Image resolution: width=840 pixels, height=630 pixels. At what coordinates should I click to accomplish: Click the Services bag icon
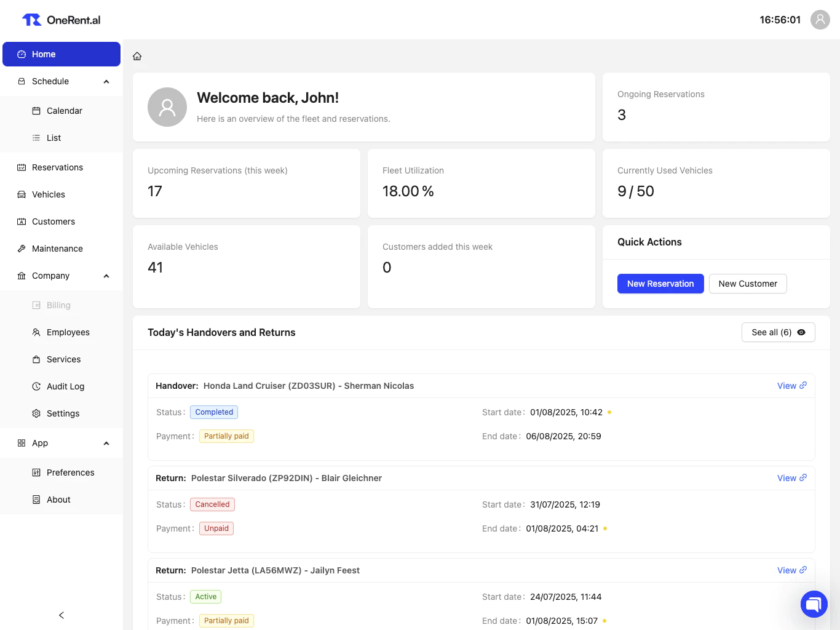pos(36,359)
